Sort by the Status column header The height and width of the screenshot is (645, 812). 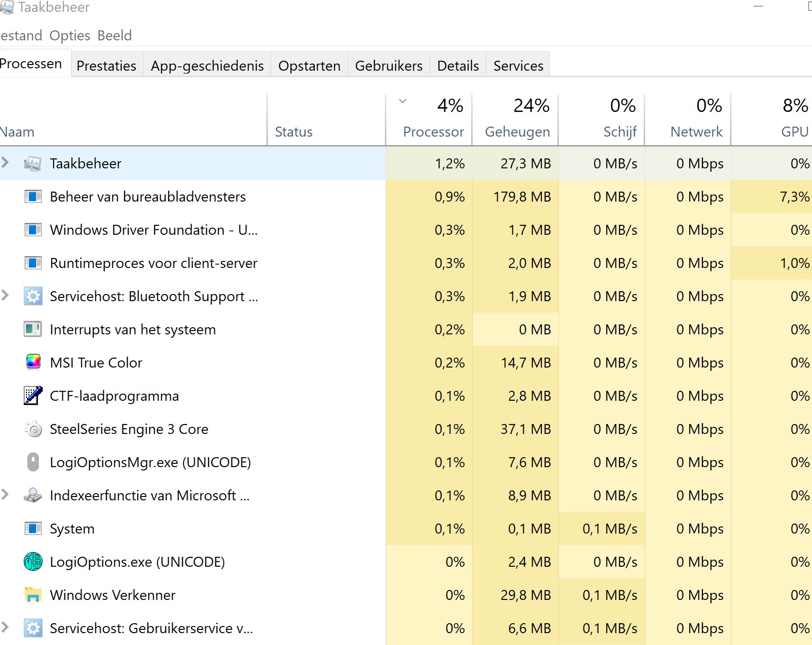(x=327, y=120)
